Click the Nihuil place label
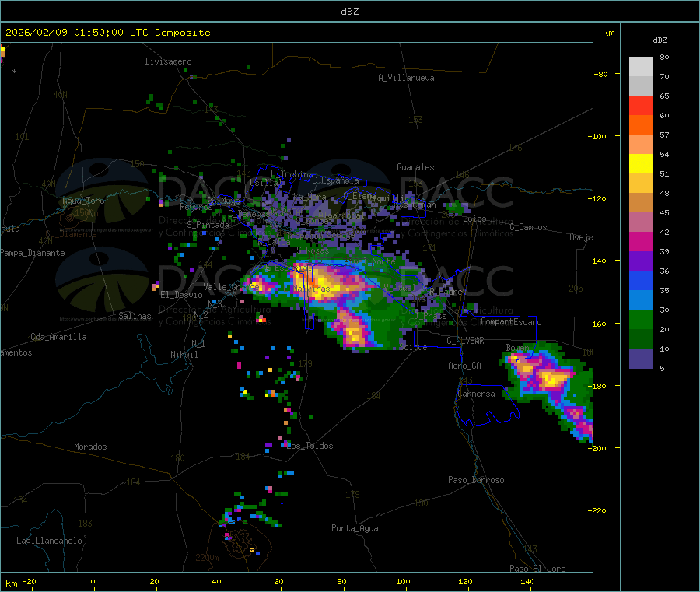This screenshot has height=592, width=700. [184, 355]
